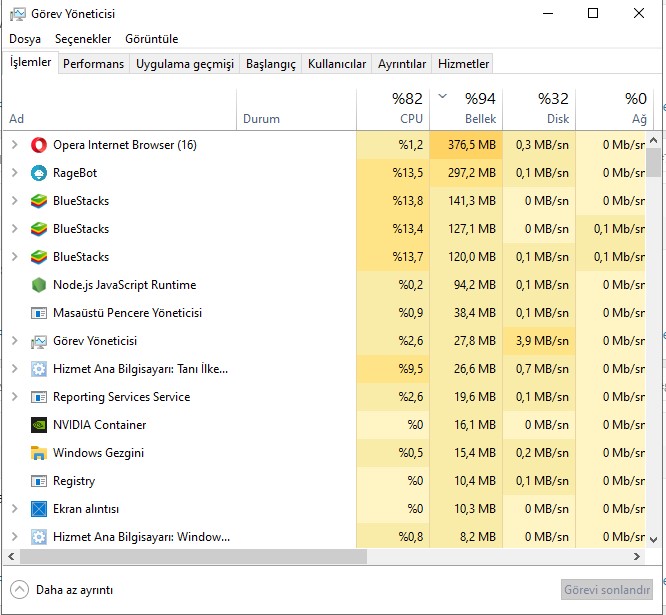Screen dimensions: 666x615
Task: Sort by the Disk column header
Action: pyautogui.click(x=539, y=109)
